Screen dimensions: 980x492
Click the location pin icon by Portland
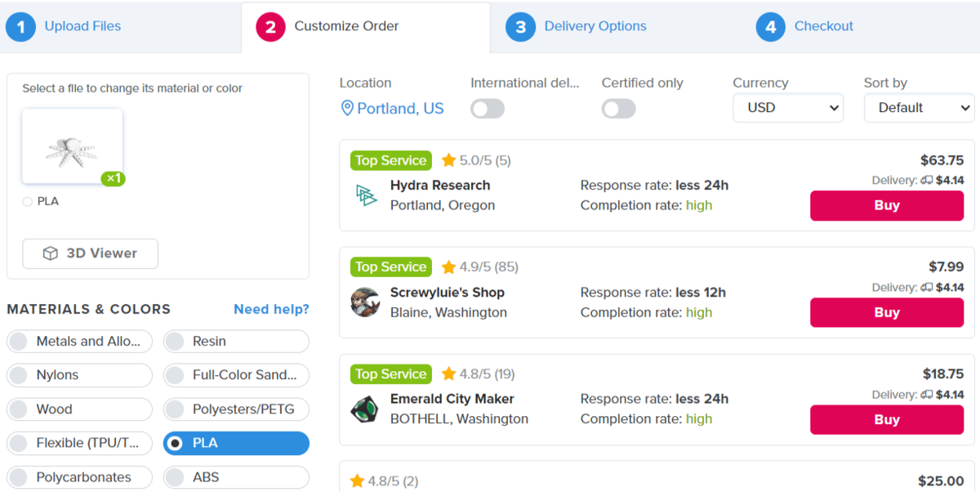tap(347, 109)
